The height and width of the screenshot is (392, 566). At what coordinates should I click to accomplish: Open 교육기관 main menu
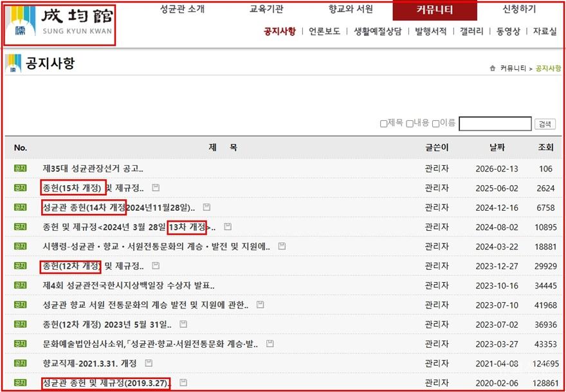(x=266, y=10)
